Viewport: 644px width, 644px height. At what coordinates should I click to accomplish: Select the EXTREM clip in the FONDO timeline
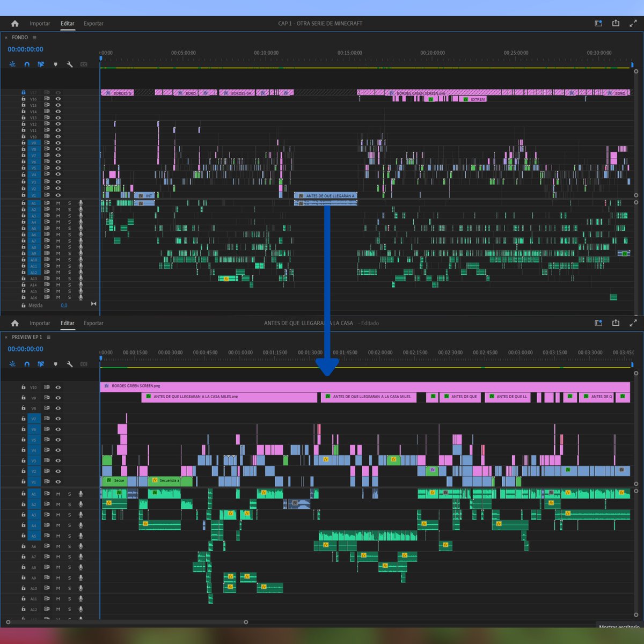coord(474,99)
